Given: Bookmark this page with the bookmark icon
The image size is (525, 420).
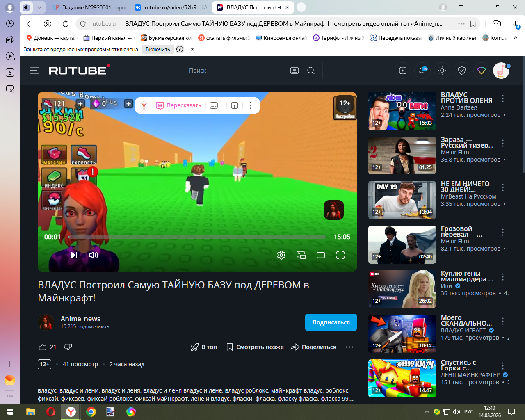Looking at the screenshot, I should point(473,24).
